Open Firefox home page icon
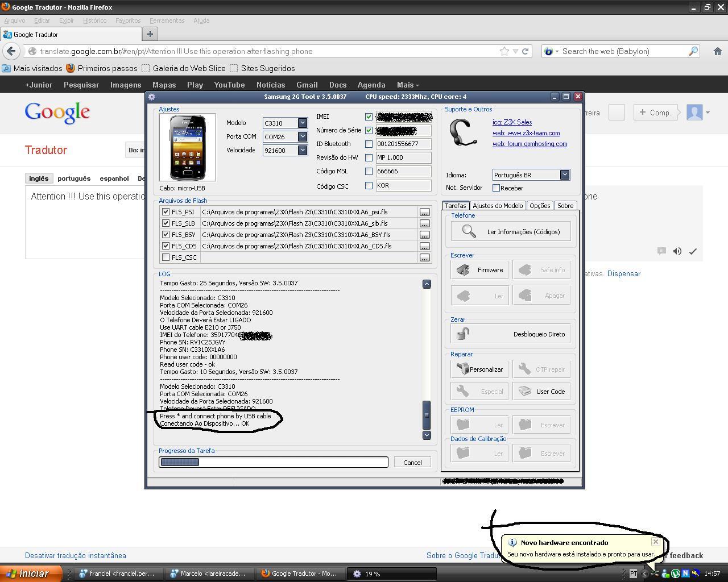 718,51
